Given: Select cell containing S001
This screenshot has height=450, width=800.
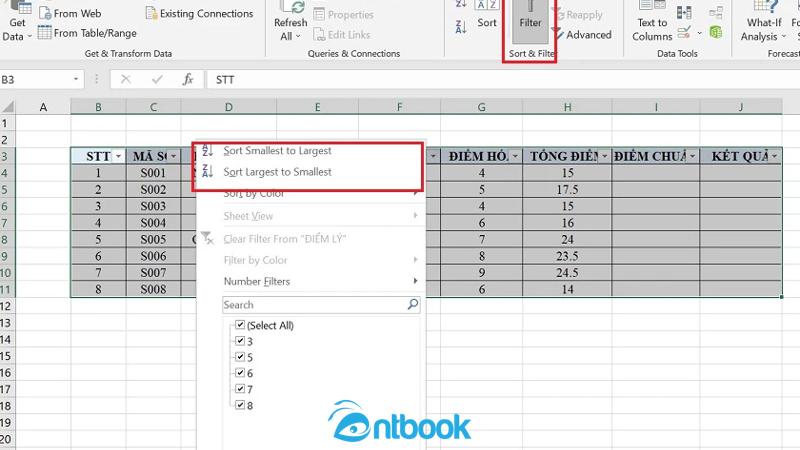Looking at the screenshot, I should point(153,173).
